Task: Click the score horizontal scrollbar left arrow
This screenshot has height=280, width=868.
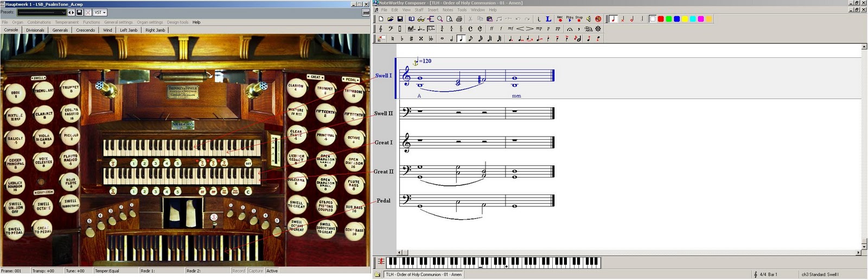Action: pyautogui.click(x=399, y=252)
